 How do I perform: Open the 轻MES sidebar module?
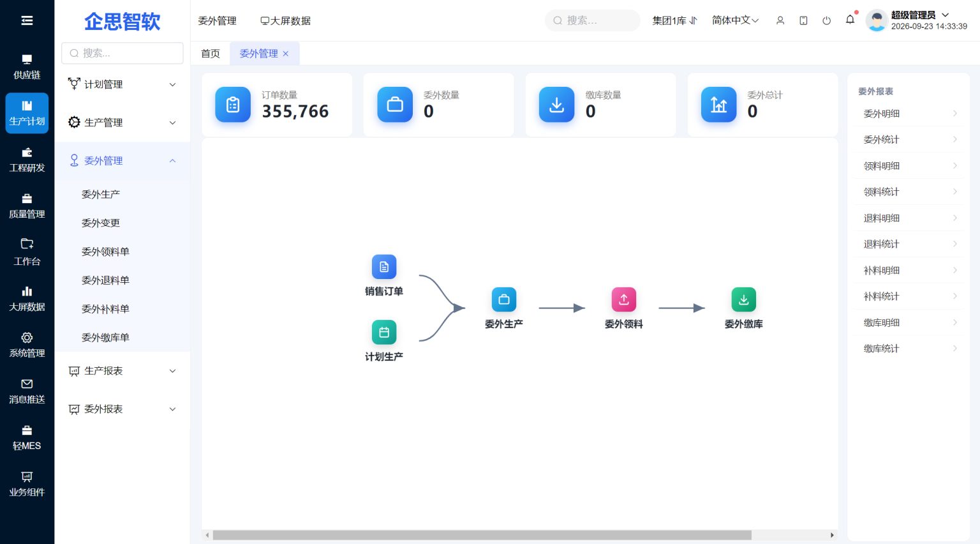coord(27,438)
